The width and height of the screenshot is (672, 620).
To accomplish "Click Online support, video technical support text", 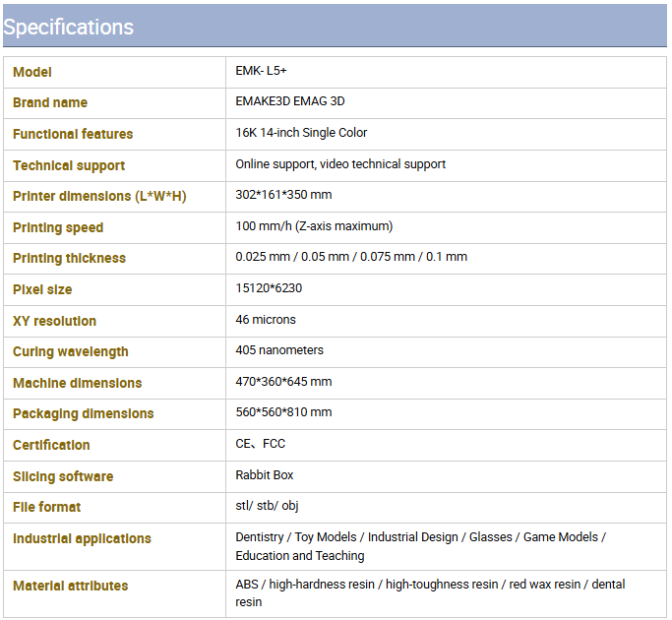I will pos(340,163).
